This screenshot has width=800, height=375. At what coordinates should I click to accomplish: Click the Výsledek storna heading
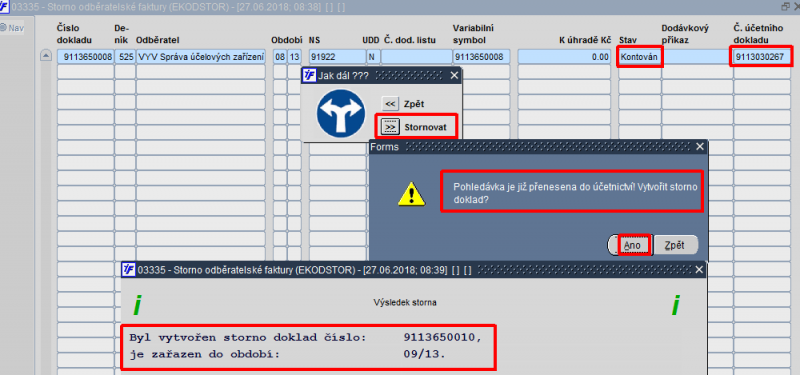pyautogui.click(x=405, y=303)
